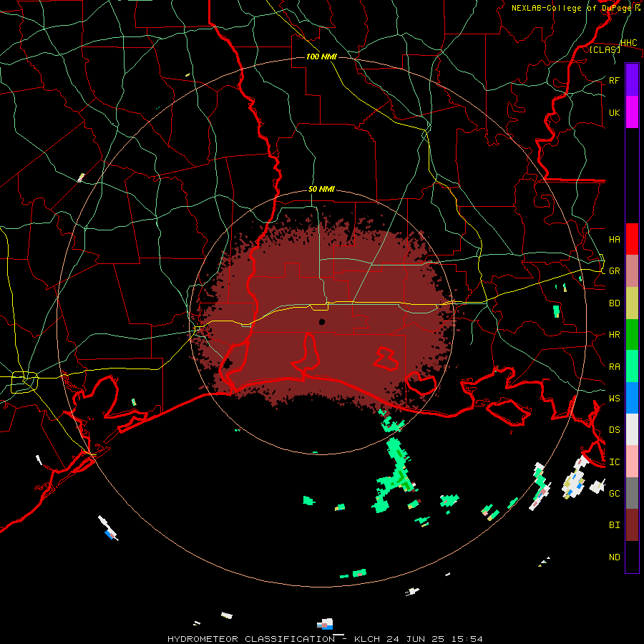Click the "HYDROMETEOR CLASSIFICATION" caption text
Image resolution: width=644 pixels, height=644 pixels.
251,639
